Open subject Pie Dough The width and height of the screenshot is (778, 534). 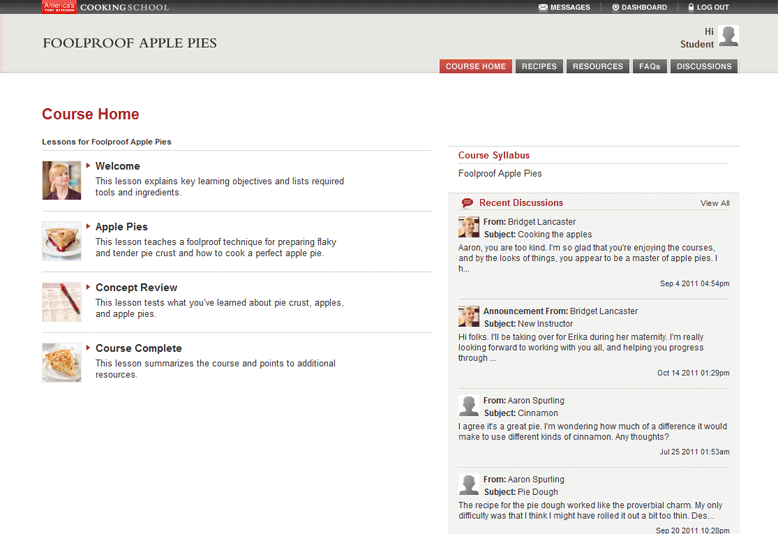538,492
